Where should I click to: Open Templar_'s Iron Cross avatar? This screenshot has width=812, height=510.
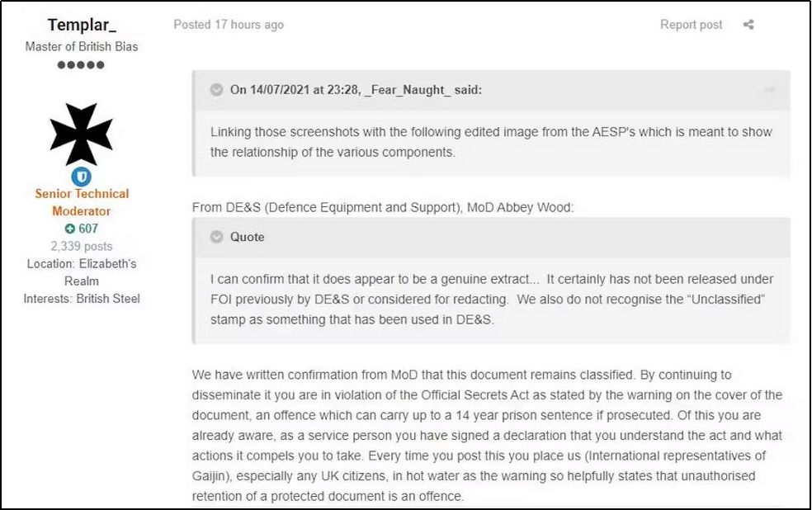(81, 135)
